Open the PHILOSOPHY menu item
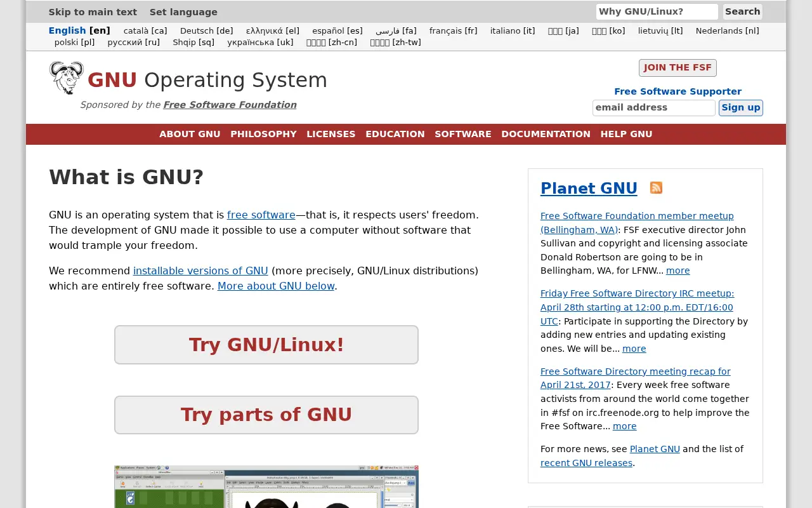812x508 pixels. coord(263,134)
